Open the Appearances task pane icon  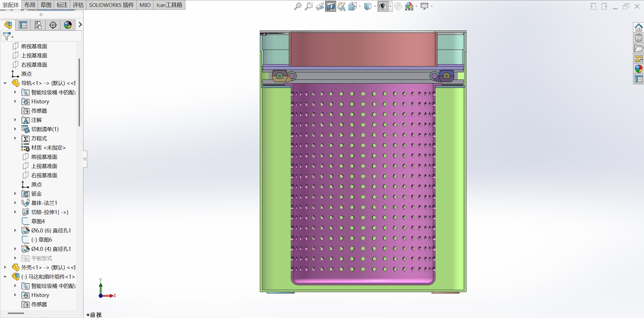639,69
